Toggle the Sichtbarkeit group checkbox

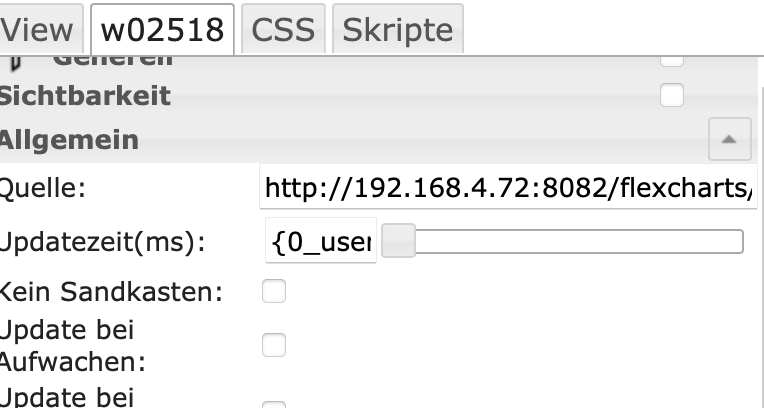[672, 96]
